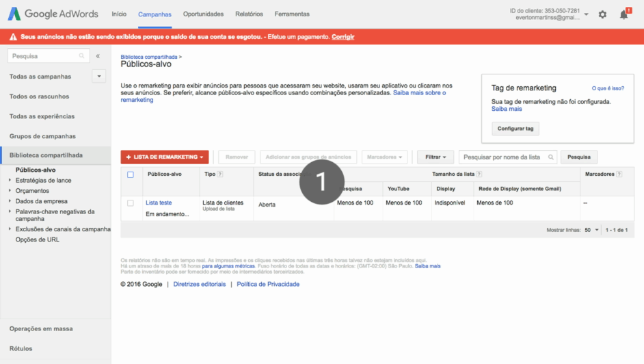Image resolution: width=644 pixels, height=364 pixels.
Task: Select Públicos-alvo tree item
Action: [36, 170]
